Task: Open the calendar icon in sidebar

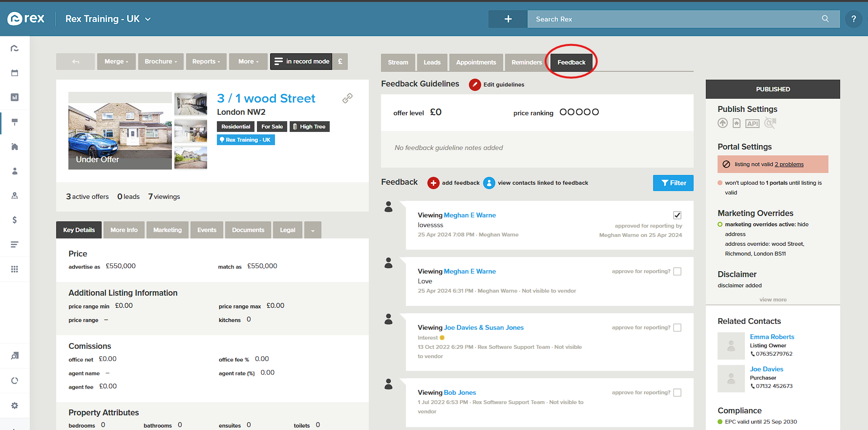Action: pyautogui.click(x=15, y=73)
